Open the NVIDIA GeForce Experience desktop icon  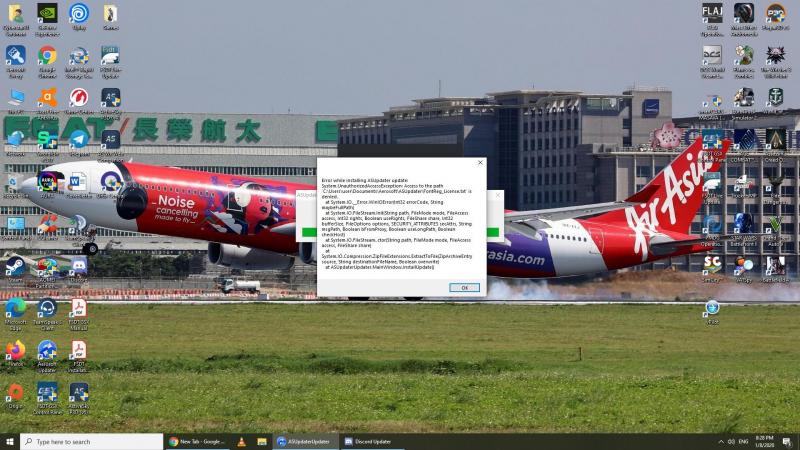(x=47, y=19)
